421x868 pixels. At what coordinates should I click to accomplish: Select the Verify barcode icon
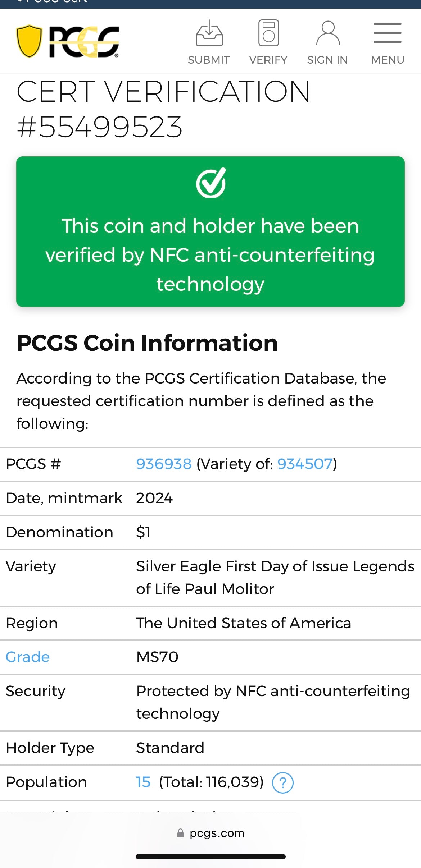click(x=268, y=33)
